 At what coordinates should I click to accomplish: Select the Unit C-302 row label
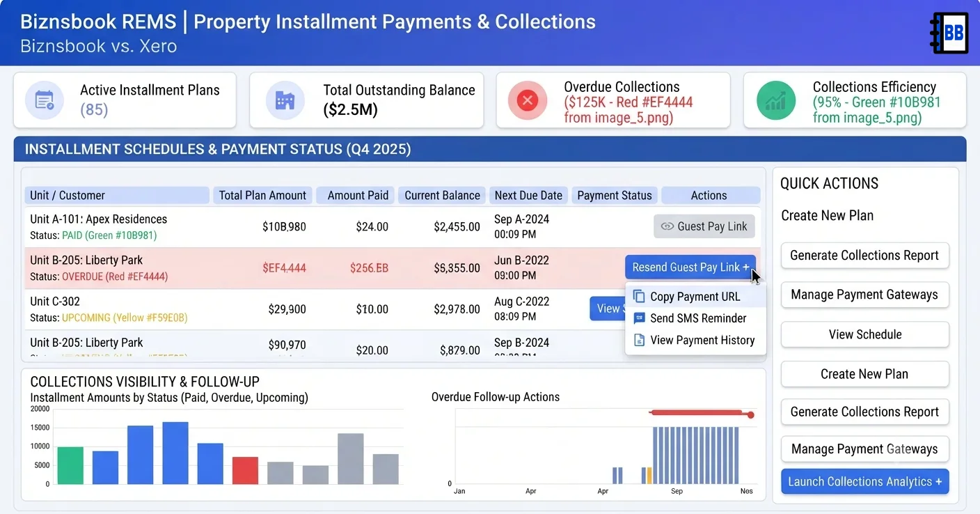click(x=55, y=302)
